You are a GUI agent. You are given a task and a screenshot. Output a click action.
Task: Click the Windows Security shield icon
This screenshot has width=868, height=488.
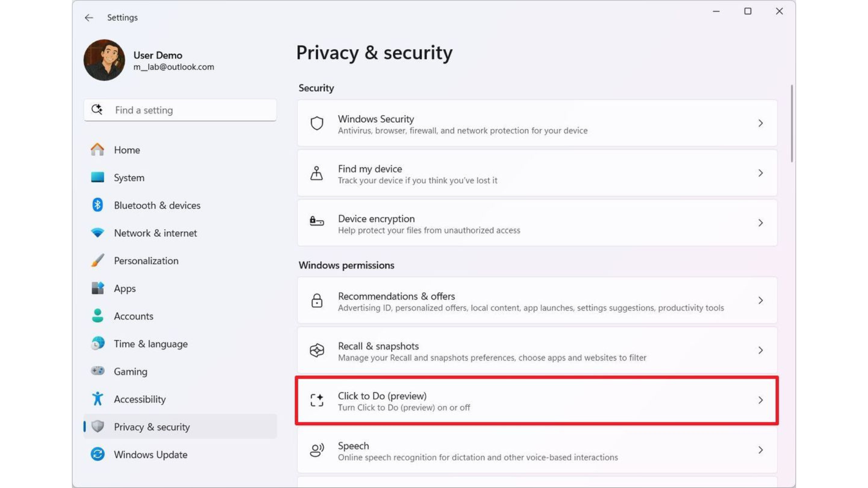point(317,123)
